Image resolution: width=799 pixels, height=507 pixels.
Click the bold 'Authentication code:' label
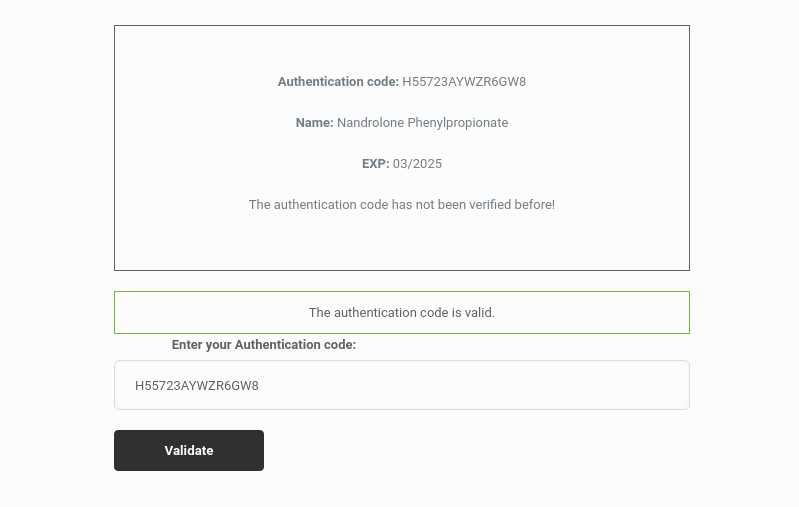tap(338, 82)
